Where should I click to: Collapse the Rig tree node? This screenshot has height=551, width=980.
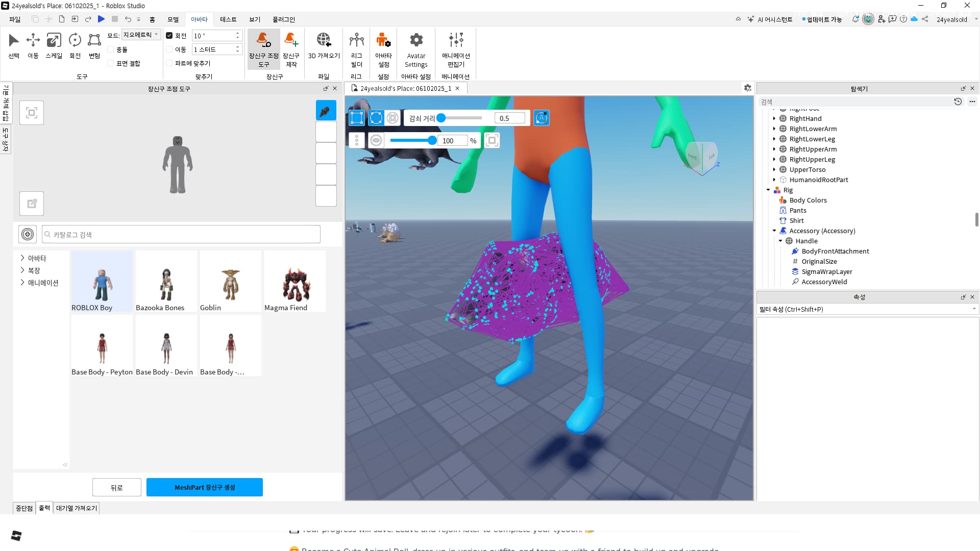point(768,190)
